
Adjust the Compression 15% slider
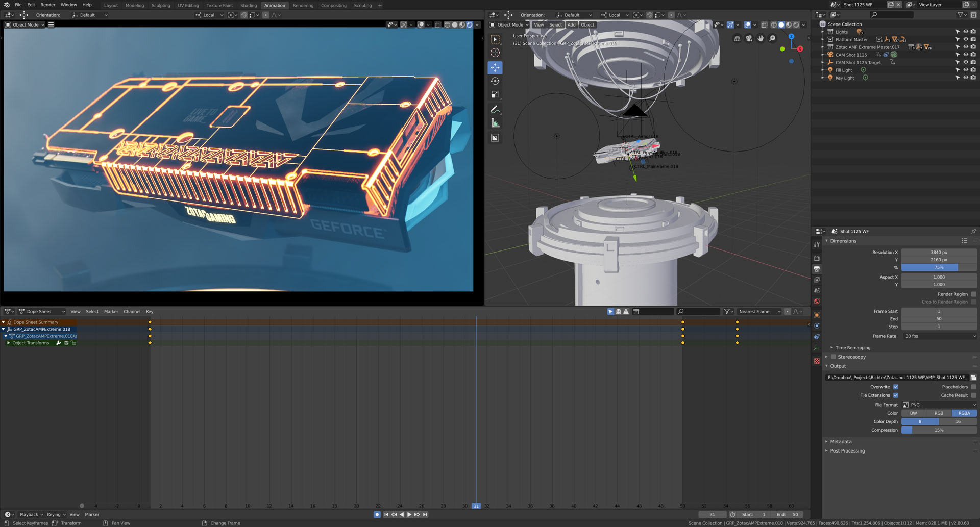tap(939, 430)
